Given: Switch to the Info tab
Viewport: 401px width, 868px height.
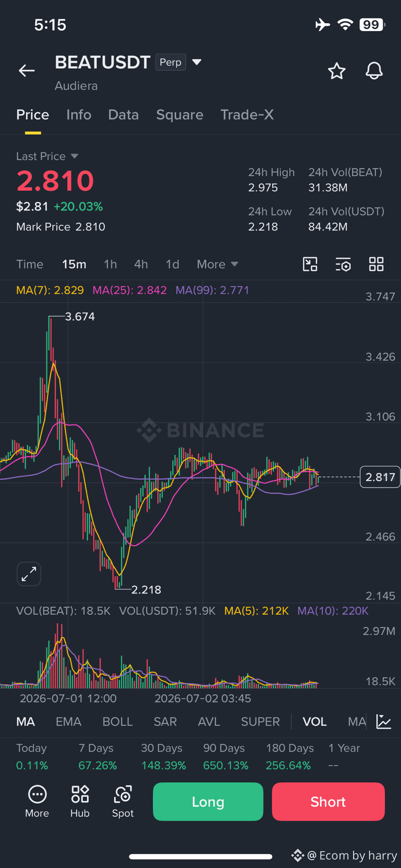Looking at the screenshot, I should pyautogui.click(x=79, y=115).
